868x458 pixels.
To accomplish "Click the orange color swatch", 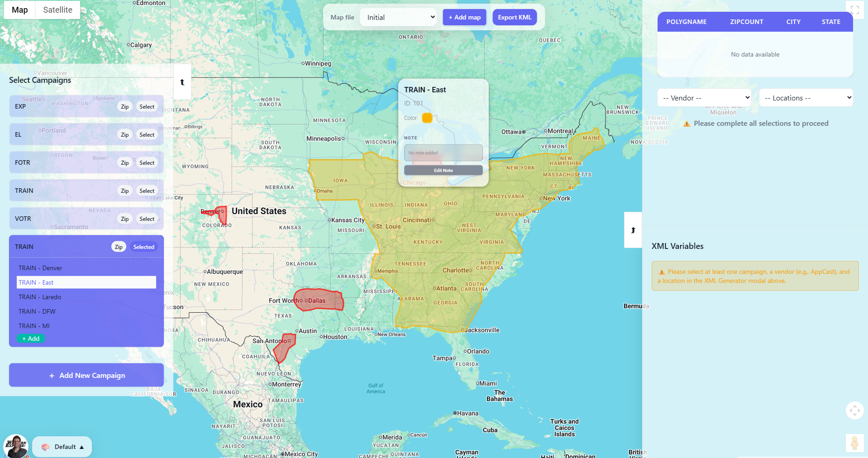I will 427,118.
